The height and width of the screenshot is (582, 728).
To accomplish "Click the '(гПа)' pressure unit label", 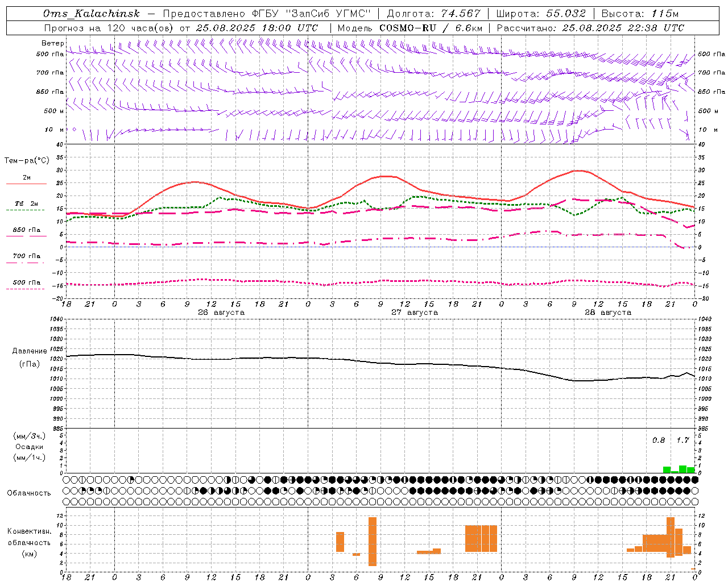I will pyautogui.click(x=30, y=364).
